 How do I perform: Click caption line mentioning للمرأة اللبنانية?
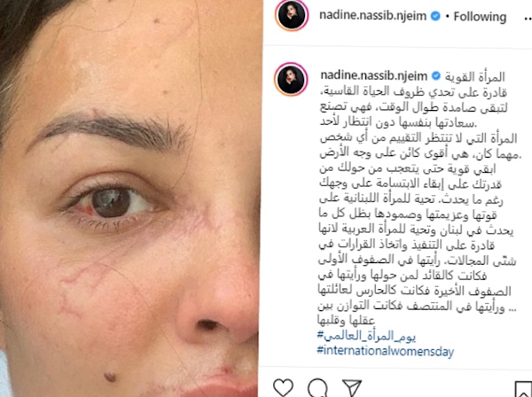pos(411,199)
